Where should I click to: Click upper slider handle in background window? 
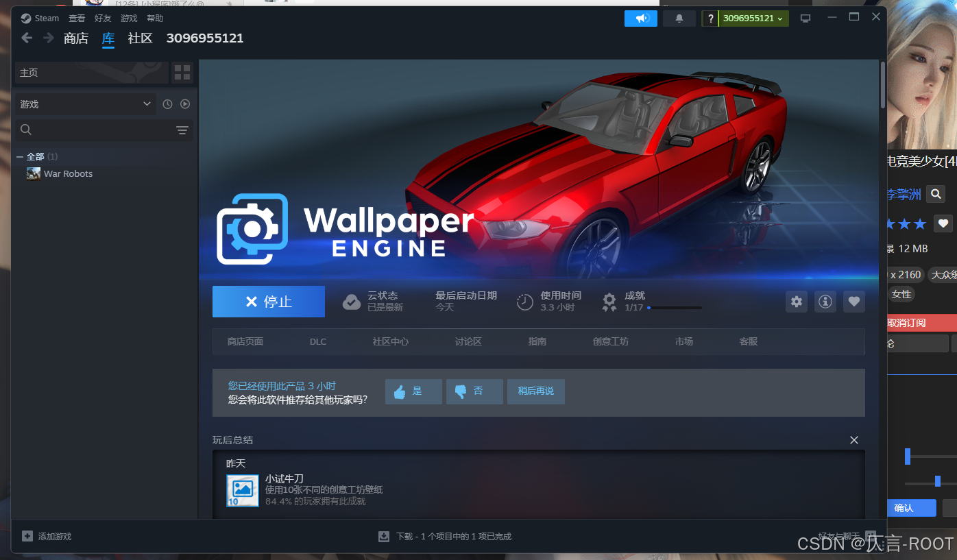click(x=908, y=456)
